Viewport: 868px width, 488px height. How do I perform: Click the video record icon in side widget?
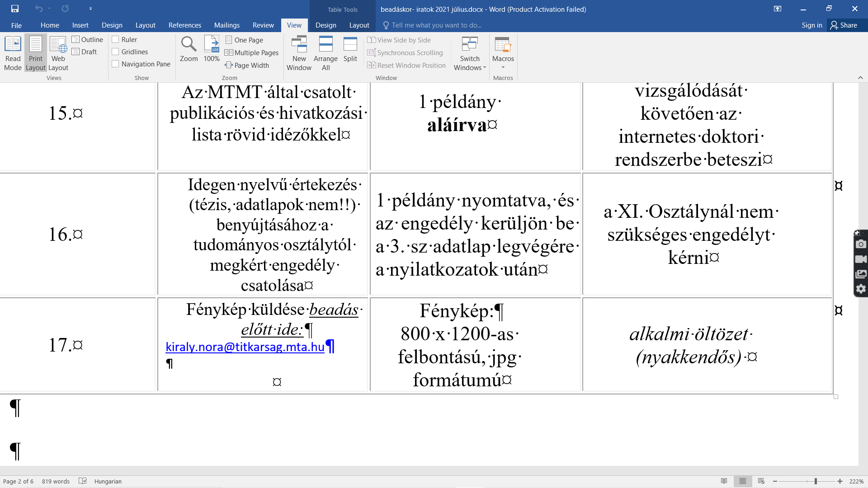click(x=861, y=259)
